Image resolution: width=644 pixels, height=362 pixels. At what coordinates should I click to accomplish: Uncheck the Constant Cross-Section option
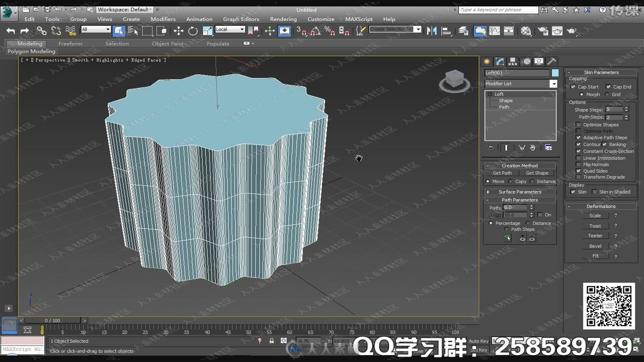(578, 151)
